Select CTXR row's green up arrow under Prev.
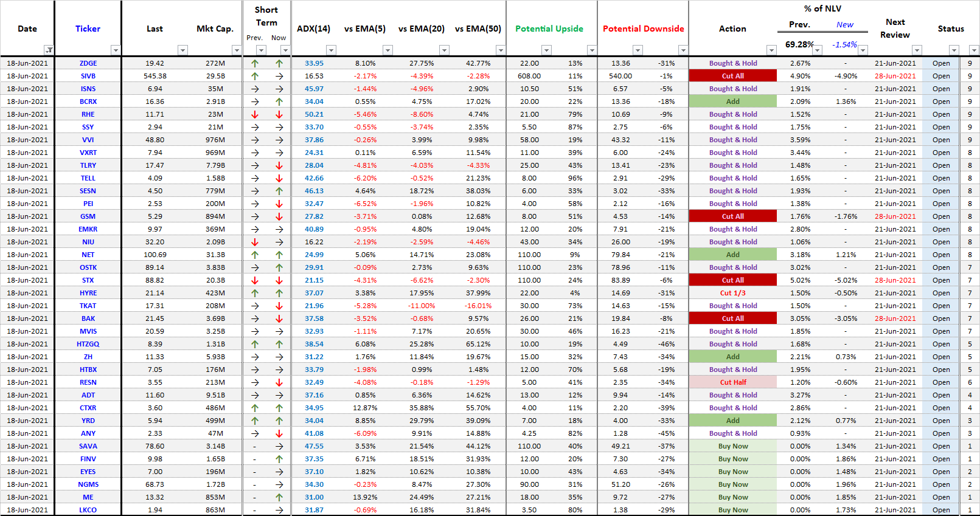 coord(255,408)
